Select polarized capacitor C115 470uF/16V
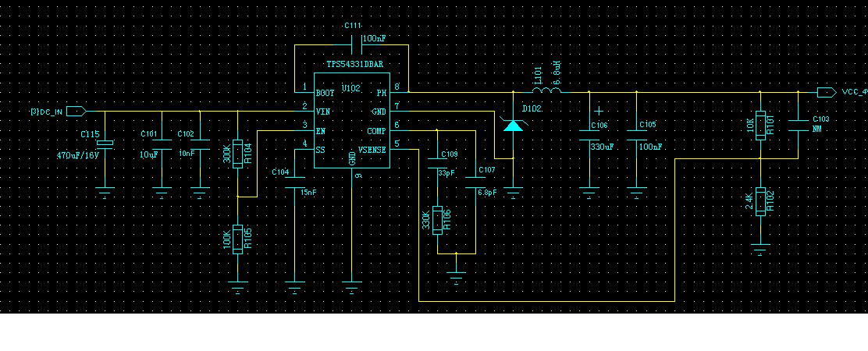 [105, 144]
